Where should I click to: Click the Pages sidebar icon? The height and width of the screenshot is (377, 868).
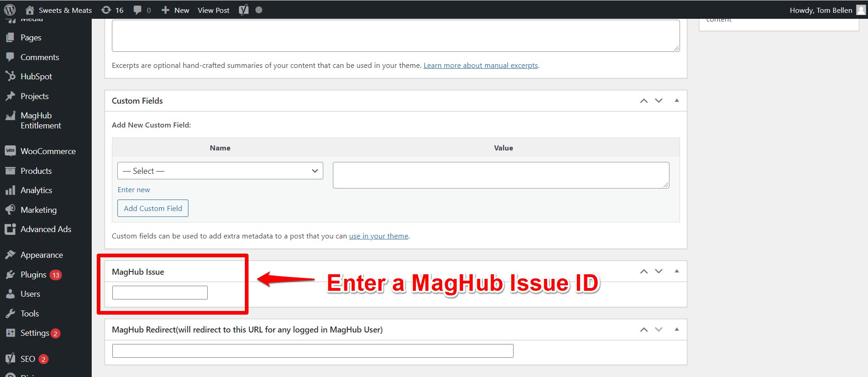pos(10,38)
